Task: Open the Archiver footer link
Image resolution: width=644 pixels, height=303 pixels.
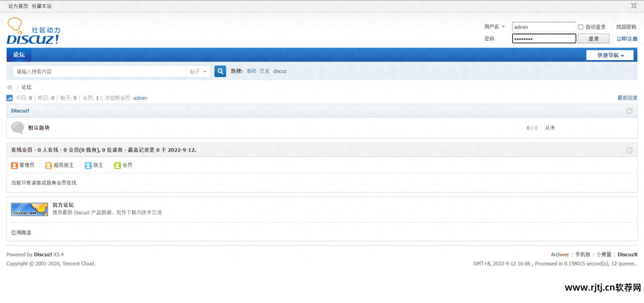Action: (560, 254)
